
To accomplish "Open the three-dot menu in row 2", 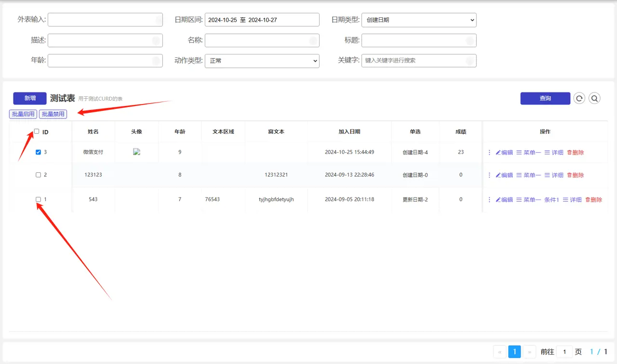I will 489,175.
